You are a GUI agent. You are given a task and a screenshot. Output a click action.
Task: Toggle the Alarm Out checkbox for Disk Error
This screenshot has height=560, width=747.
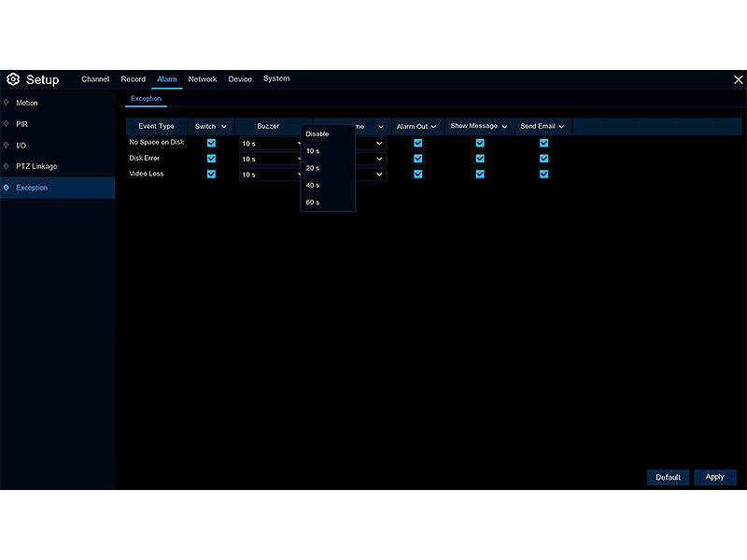click(x=417, y=159)
